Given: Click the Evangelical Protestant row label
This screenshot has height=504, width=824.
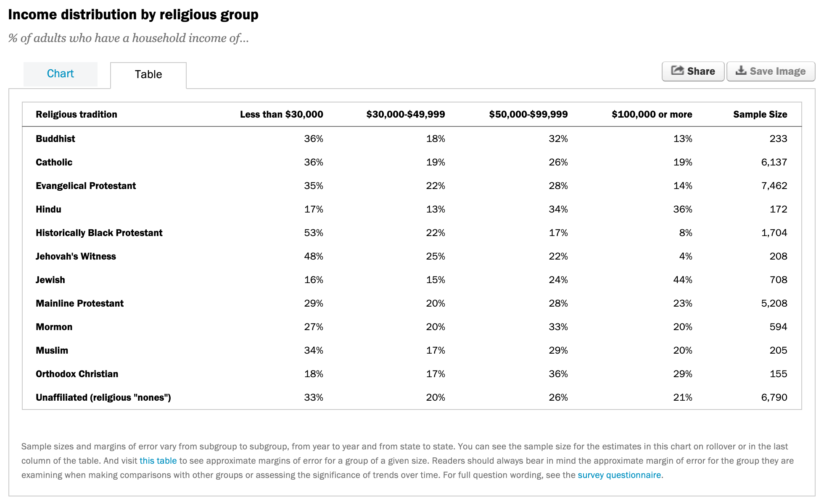Looking at the screenshot, I should pyautogui.click(x=86, y=186).
